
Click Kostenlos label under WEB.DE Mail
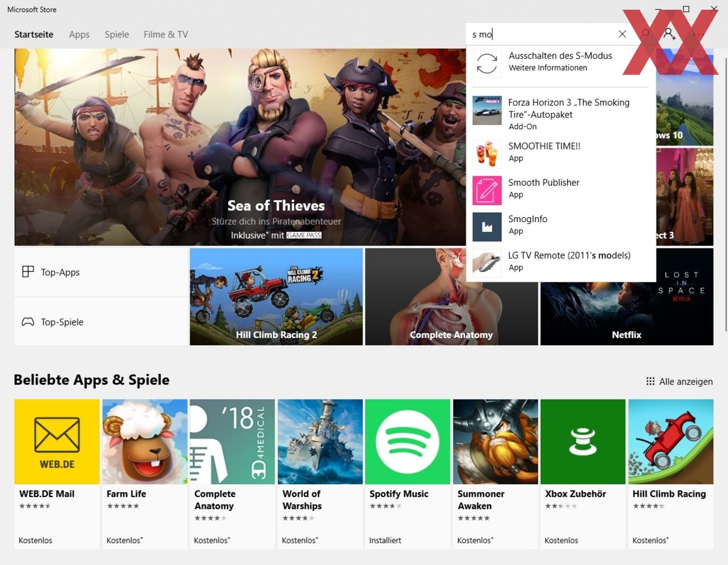[x=35, y=540]
